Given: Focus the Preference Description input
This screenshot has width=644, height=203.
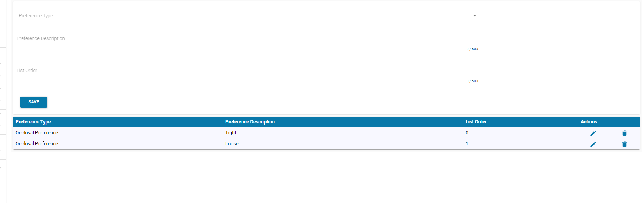Looking at the screenshot, I should 248,38.
